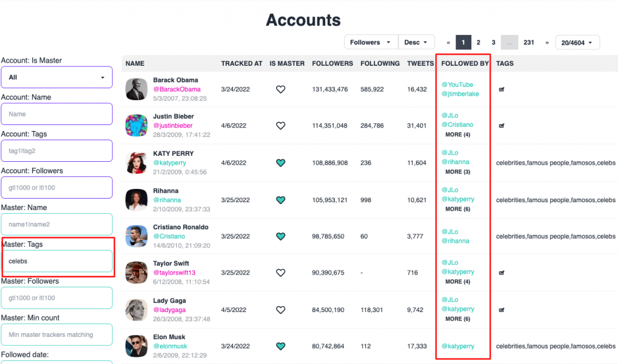Open the @katyperry handle link under KATY PERRY
Screen dimensions: 618x364
[170, 163]
